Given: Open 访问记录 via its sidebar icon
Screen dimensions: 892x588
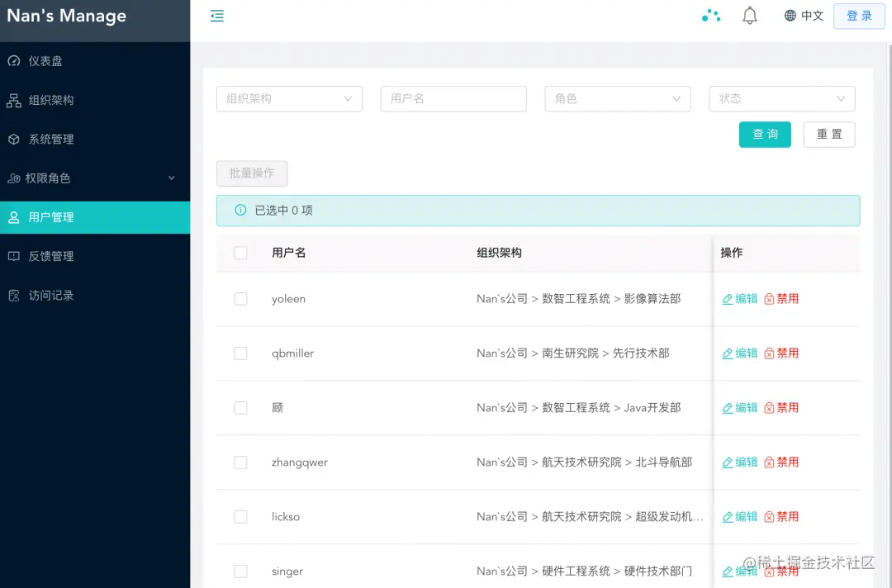Looking at the screenshot, I should (16, 295).
